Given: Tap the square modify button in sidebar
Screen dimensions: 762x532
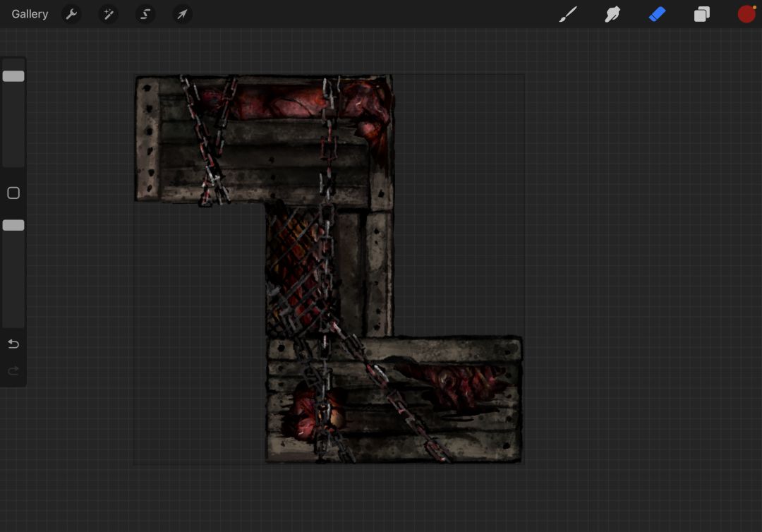Looking at the screenshot, I should 13,193.
